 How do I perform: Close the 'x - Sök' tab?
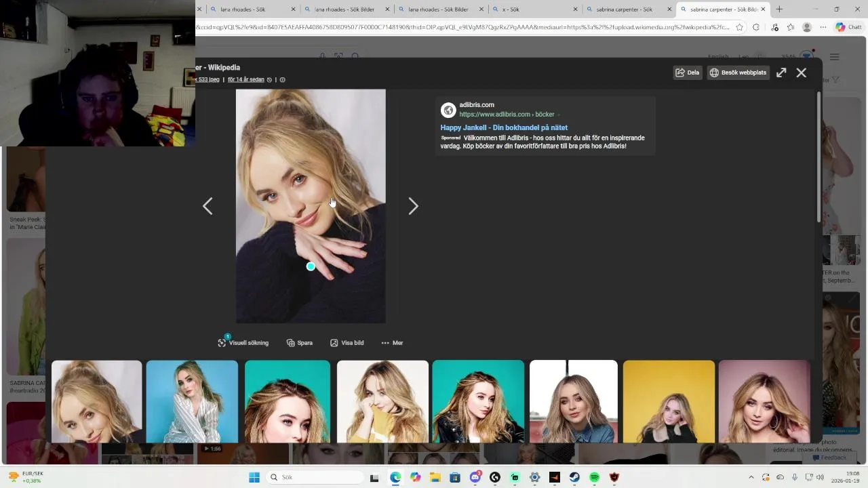(x=576, y=9)
